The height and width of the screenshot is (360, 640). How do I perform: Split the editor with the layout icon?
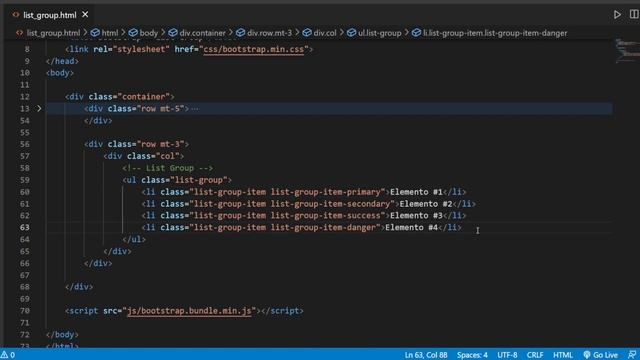pos(634,14)
